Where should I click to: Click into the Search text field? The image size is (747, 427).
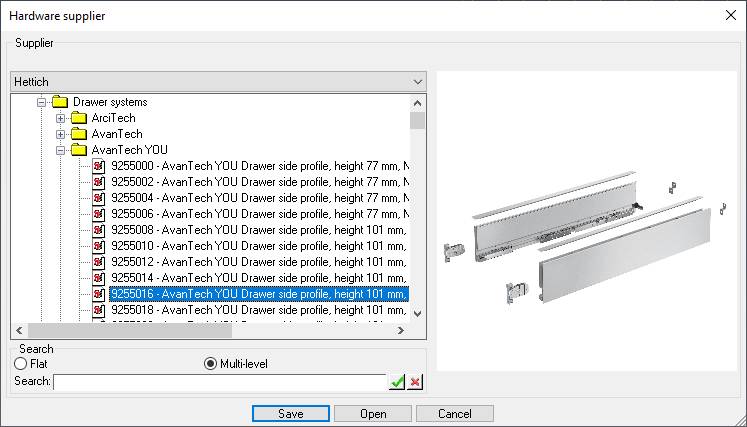[219, 382]
